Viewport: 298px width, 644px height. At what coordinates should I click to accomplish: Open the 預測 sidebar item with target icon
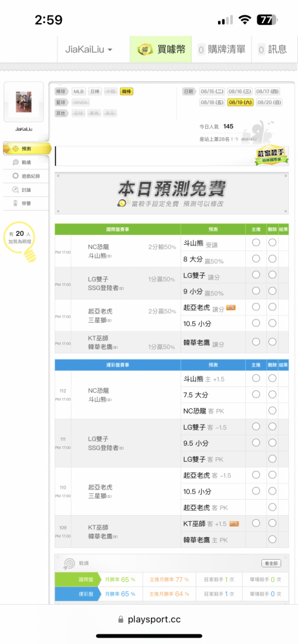pos(26,149)
